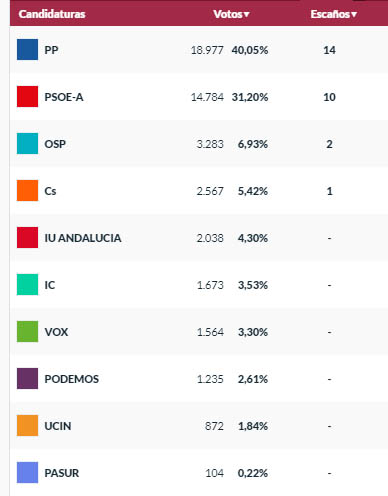Select the amber UCIN color swatch
Viewport: 388px width, 496px height.
tap(27, 426)
